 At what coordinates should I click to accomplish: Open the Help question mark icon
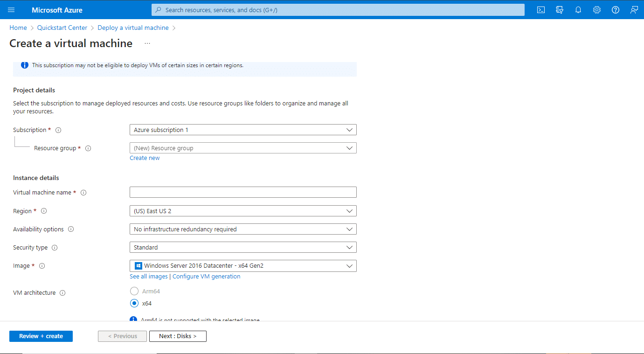(x=616, y=9)
